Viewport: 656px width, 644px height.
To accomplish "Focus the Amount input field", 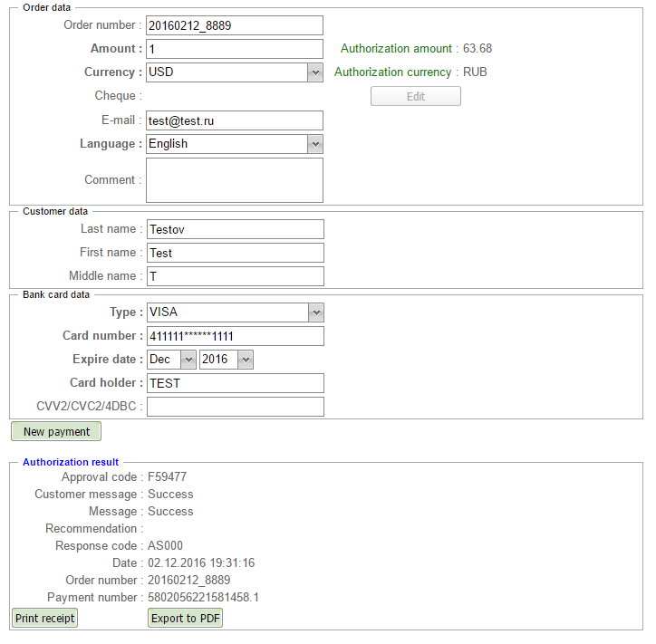I will (x=234, y=49).
